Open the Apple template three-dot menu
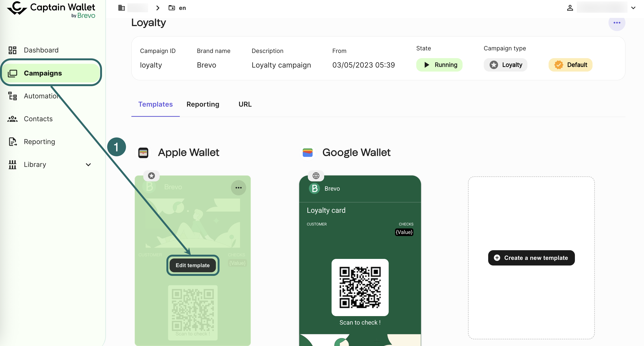 coord(238,188)
